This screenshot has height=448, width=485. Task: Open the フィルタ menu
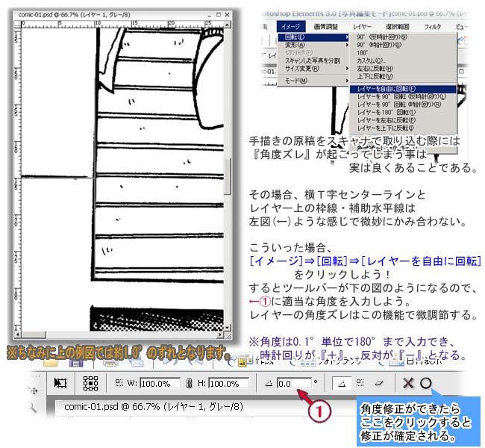click(x=433, y=27)
